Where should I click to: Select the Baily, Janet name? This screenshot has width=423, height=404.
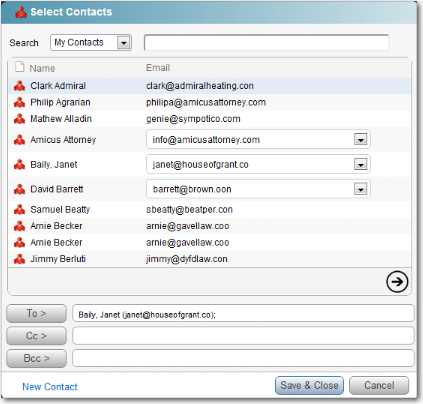54,165
